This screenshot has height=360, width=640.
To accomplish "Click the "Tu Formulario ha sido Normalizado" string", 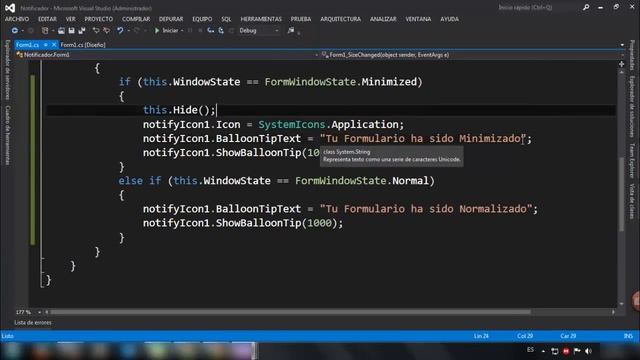I will pyautogui.click(x=426, y=209).
